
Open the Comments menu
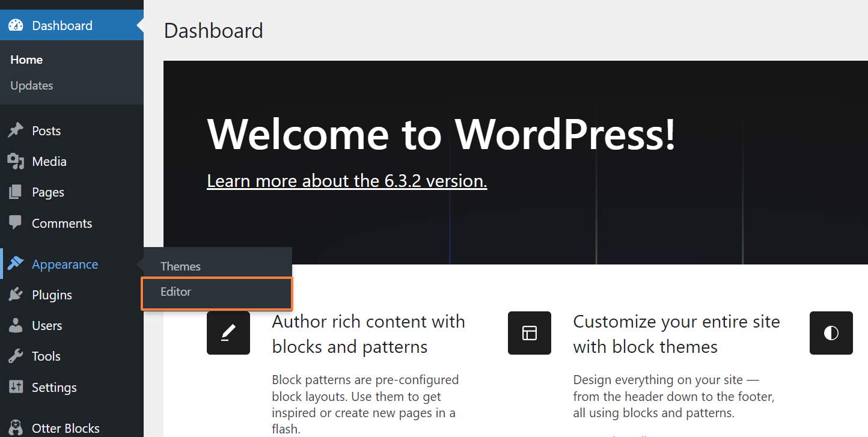click(72, 223)
